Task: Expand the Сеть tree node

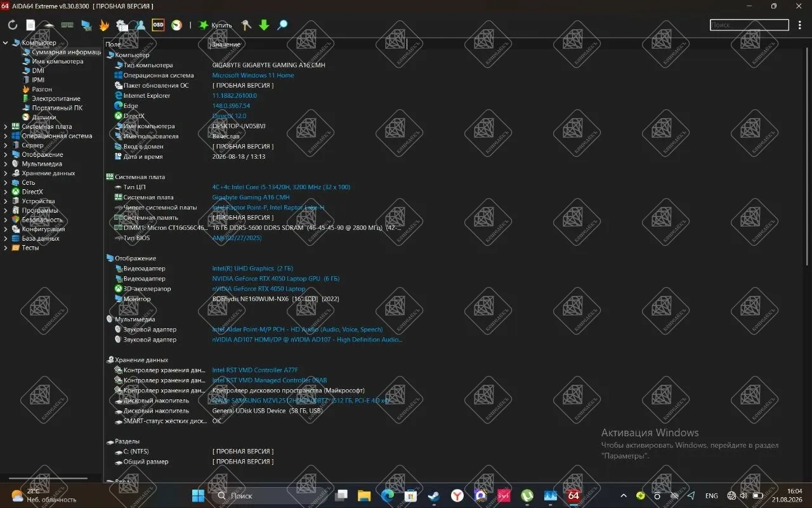Action: 6,183
